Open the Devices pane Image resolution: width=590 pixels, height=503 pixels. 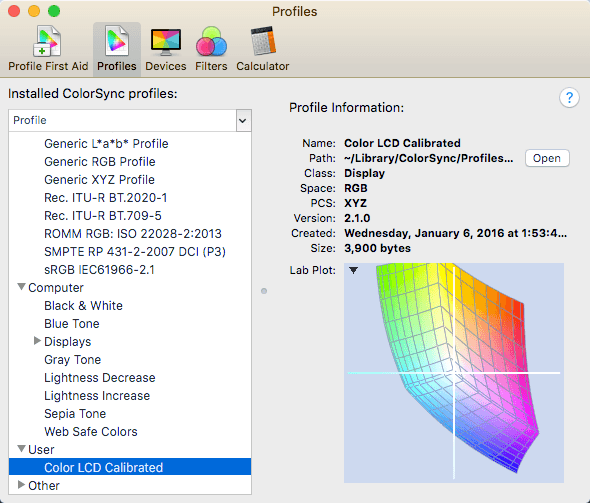[166, 49]
